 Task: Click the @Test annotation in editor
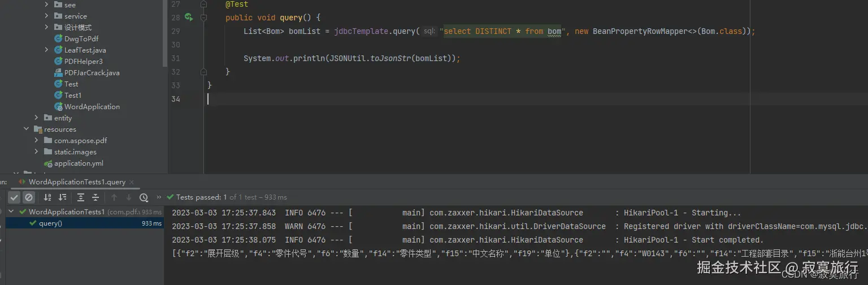[x=237, y=4]
